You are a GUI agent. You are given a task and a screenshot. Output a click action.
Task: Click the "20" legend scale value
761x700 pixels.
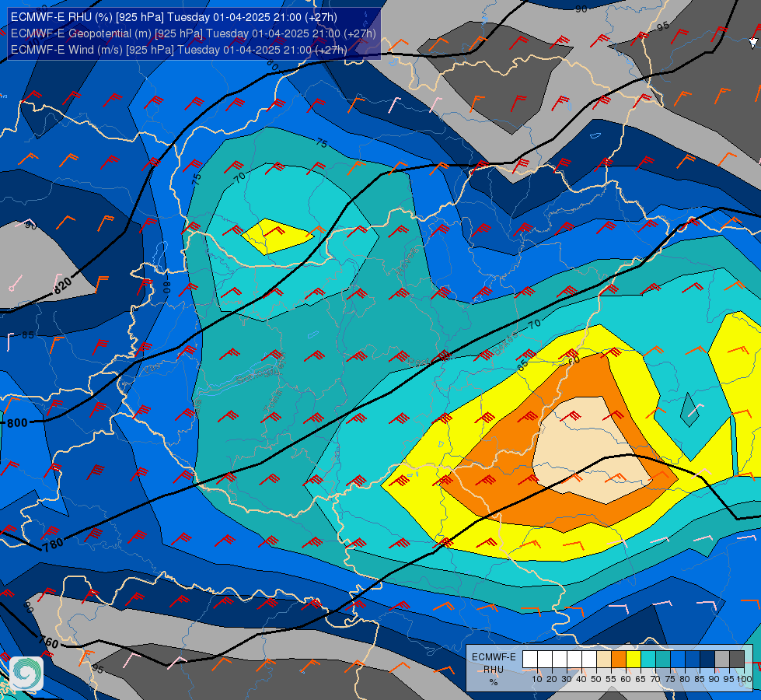(552, 679)
